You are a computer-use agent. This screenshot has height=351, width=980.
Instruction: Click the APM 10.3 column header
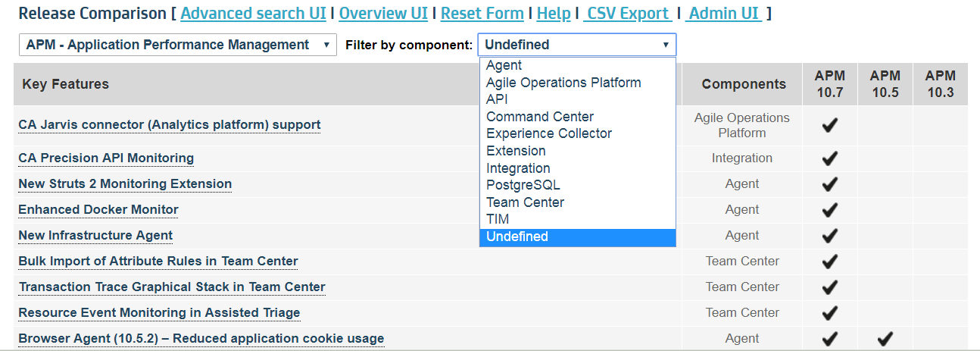tap(940, 84)
